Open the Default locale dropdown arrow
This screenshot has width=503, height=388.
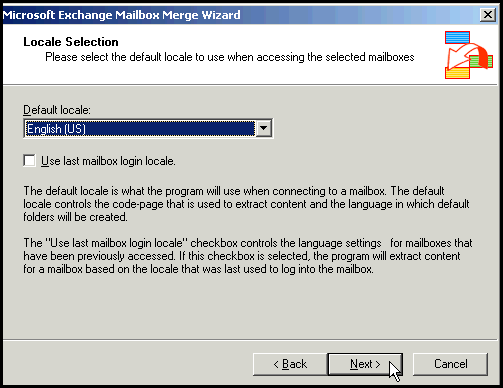tap(263, 128)
